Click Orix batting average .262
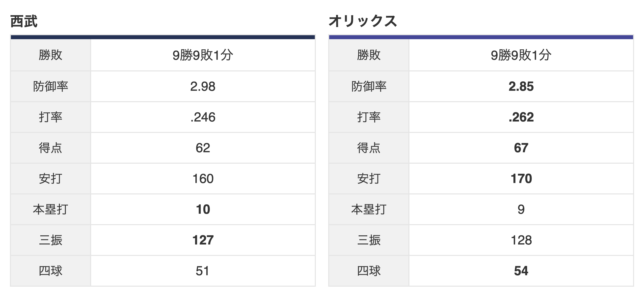 (x=521, y=117)
